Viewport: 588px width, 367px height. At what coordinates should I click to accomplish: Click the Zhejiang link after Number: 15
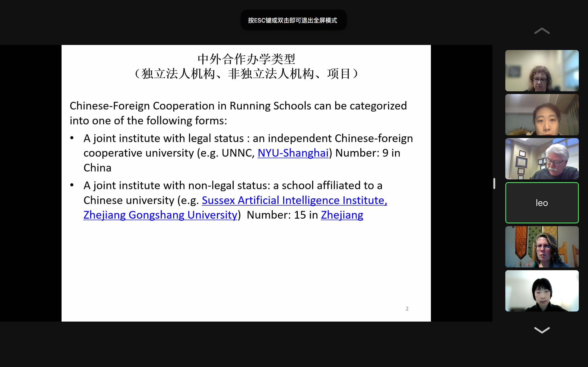[x=342, y=215]
